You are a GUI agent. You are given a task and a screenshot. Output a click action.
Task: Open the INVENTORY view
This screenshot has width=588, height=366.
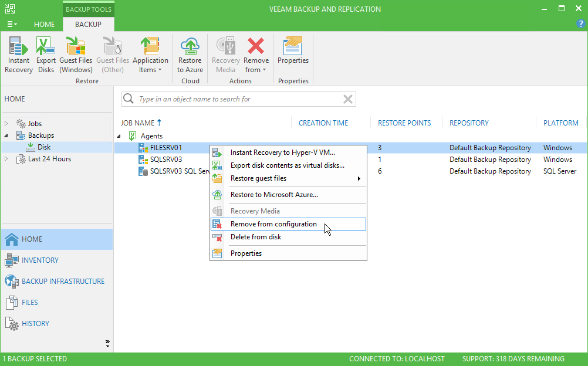(x=57, y=260)
